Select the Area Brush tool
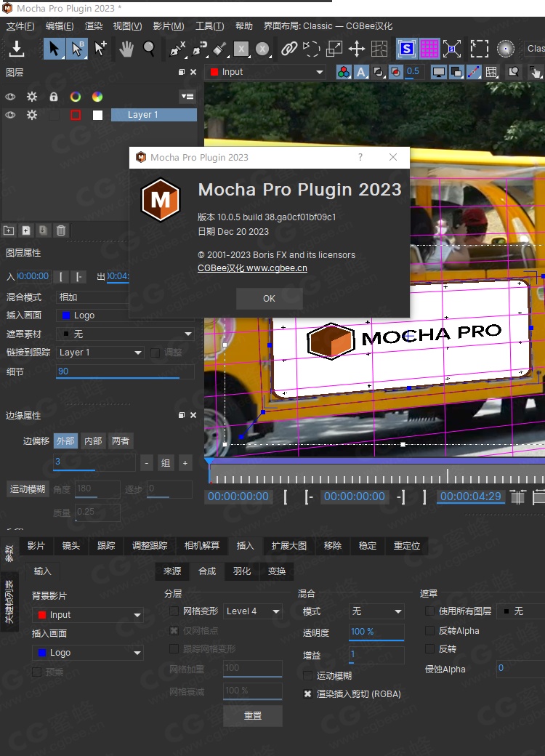 [219, 49]
